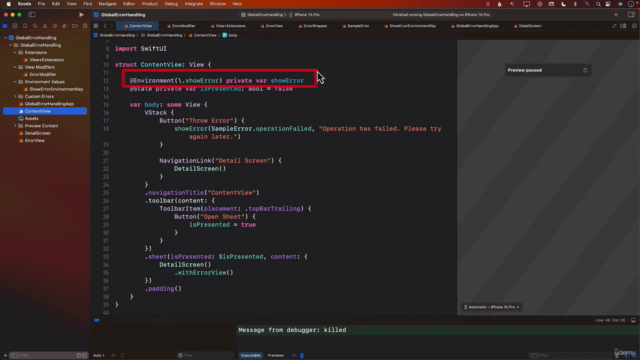Open the Find navigator magnifier icon
640x360 pixels.
(35, 26)
